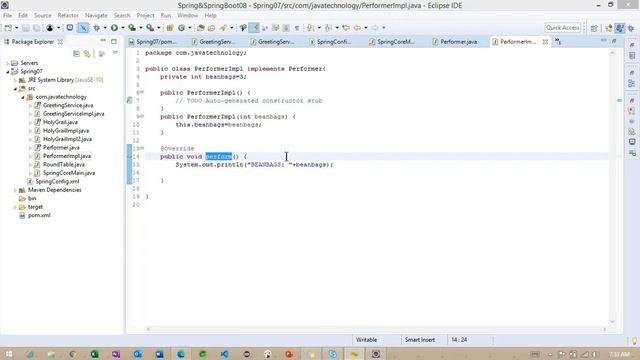Screen dimensions: 640x360
Task: Toggle Show Whitespace Characters pilcrow icon
Action: click(x=297, y=28)
